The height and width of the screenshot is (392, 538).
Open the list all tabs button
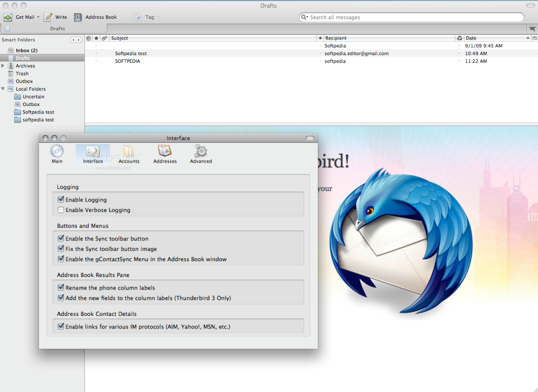(532, 29)
